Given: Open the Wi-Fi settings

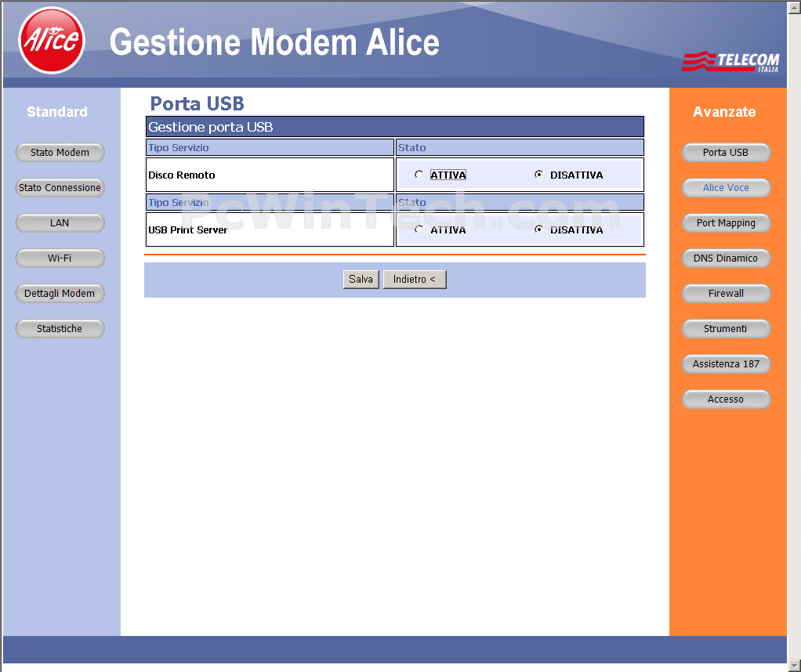Looking at the screenshot, I should 60,258.
